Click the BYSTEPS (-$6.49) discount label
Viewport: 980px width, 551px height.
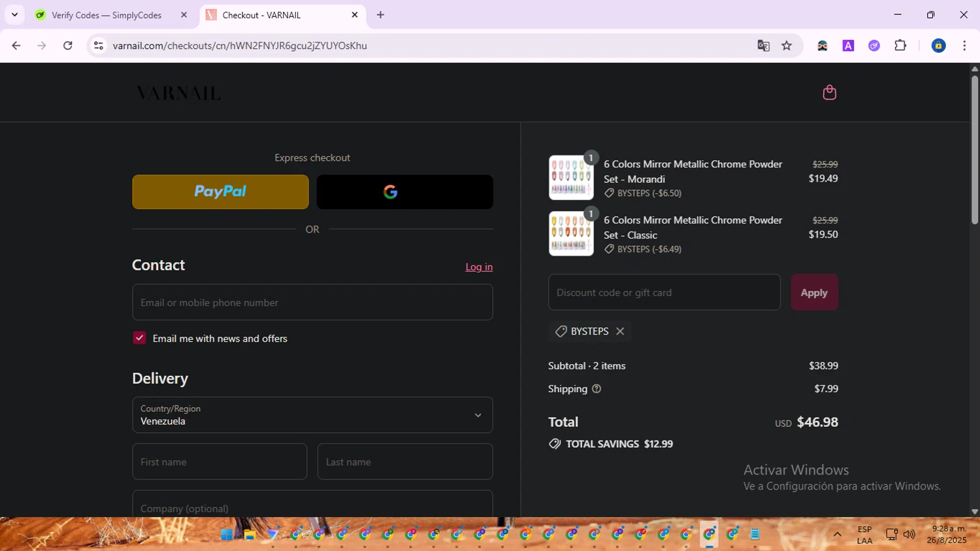tap(649, 249)
